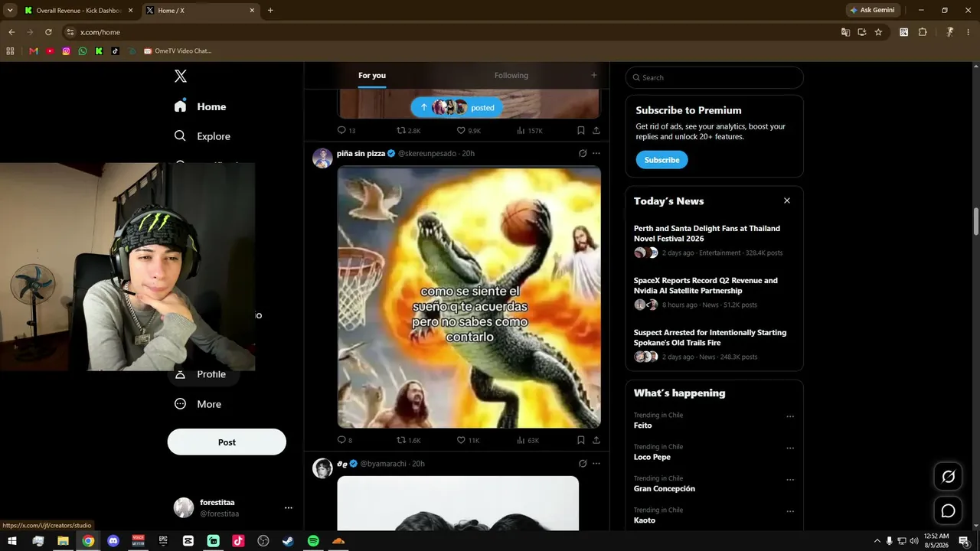The height and width of the screenshot is (551, 980).
Task: Open piña sin pizza's profile avatar
Action: (x=322, y=158)
